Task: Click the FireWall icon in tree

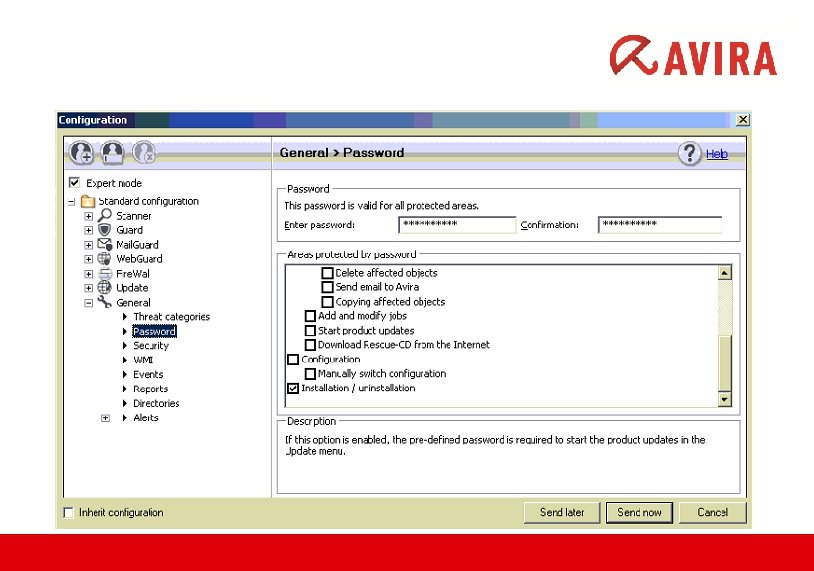Action: [105, 273]
